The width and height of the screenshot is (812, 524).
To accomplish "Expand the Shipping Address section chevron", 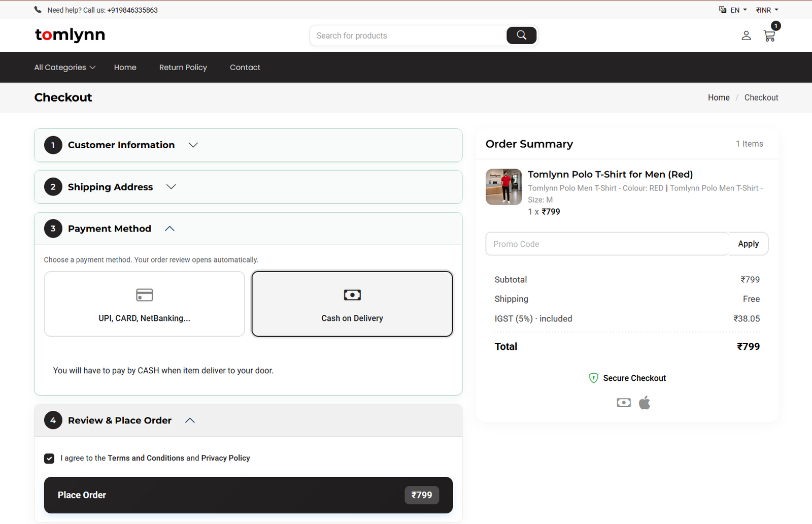I will (x=171, y=187).
